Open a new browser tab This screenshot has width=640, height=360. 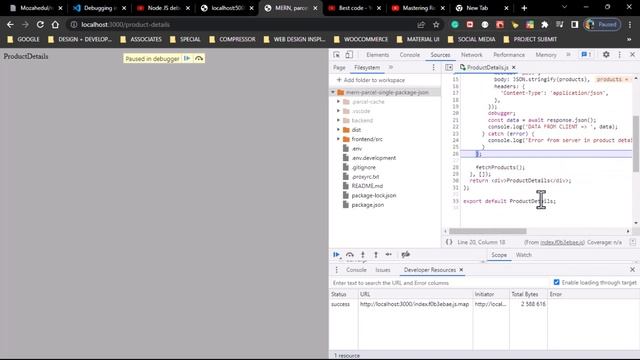[x=524, y=8]
